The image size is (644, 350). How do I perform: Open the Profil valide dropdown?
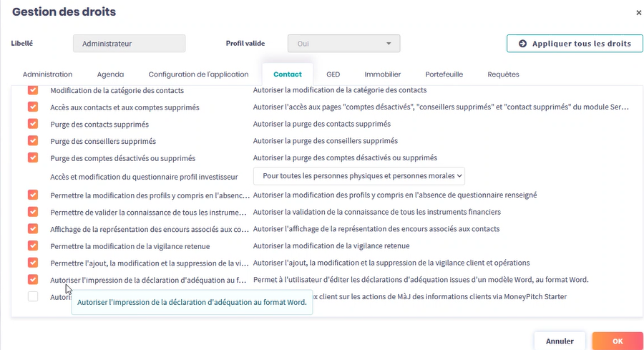pos(343,44)
